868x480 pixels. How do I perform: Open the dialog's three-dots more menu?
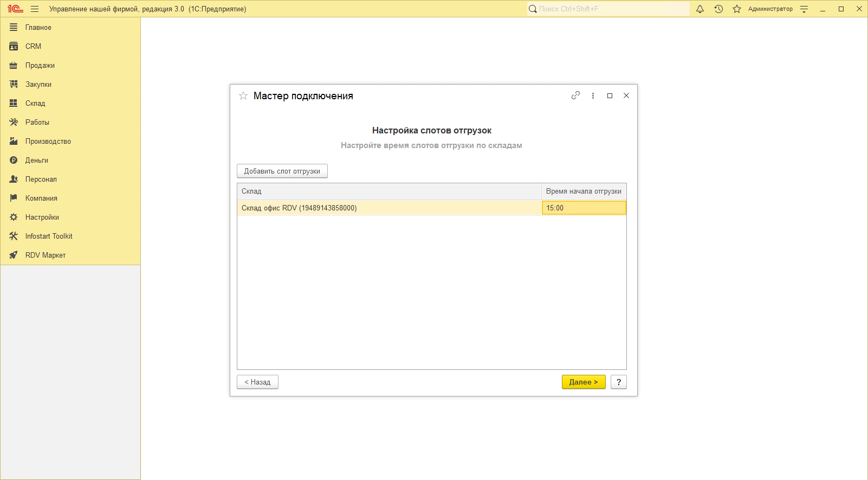593,95
